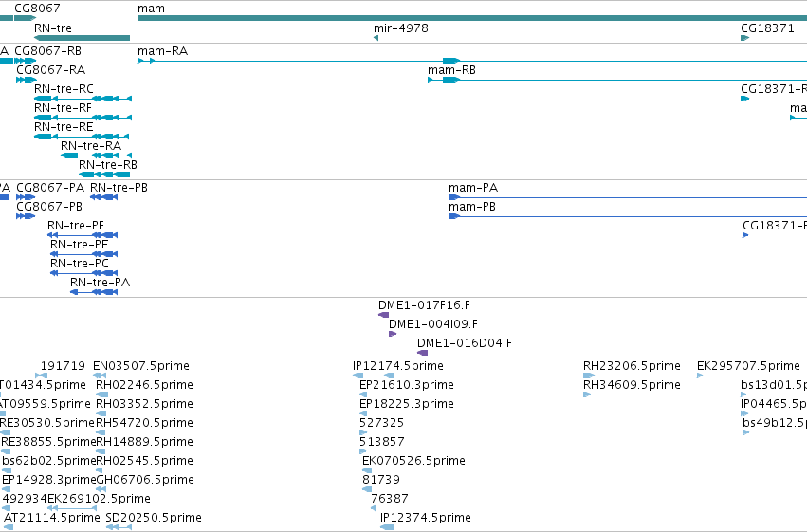
Task: Click transcript RN-tre-RF
Action: click(63, 108)
